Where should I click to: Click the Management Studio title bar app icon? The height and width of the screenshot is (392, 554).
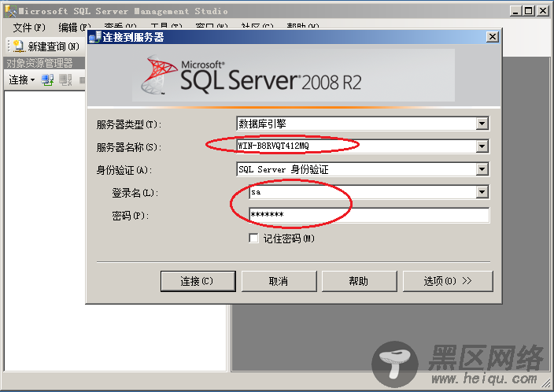click(10, 11)
